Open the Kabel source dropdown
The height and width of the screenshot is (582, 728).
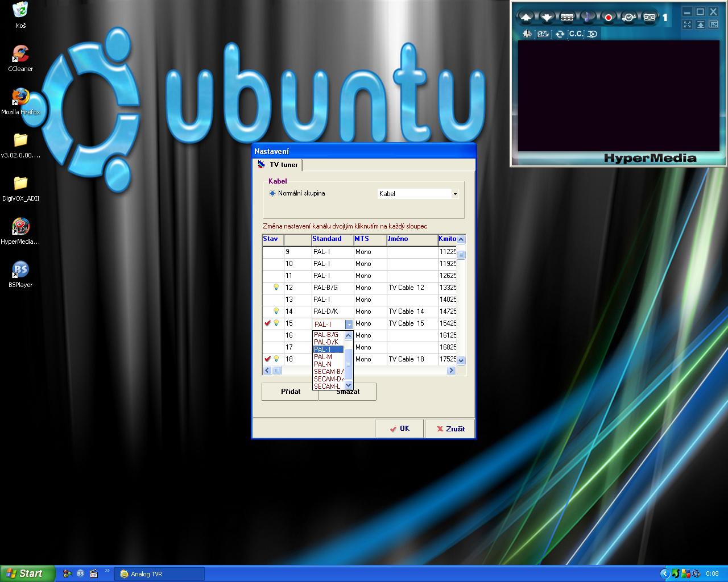point(454,194)
